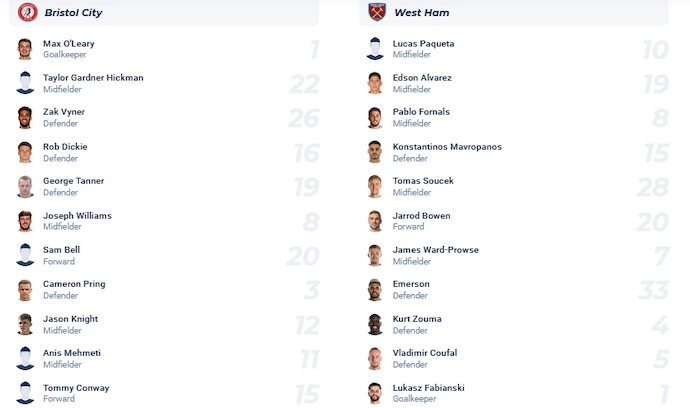Click Lukasz Fabianski's avatar
Viewport: 690px width, 408px height.
click(375, 393)
